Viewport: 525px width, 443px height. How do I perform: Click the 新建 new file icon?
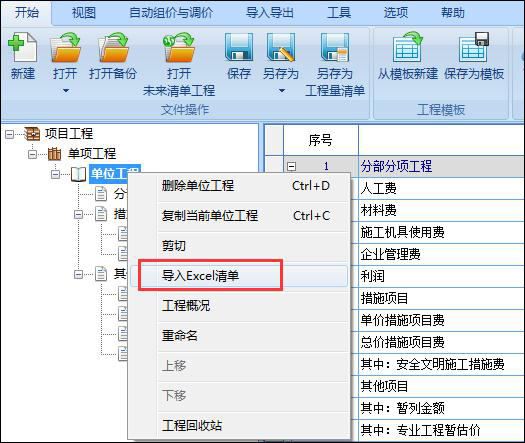coord(22,47)
